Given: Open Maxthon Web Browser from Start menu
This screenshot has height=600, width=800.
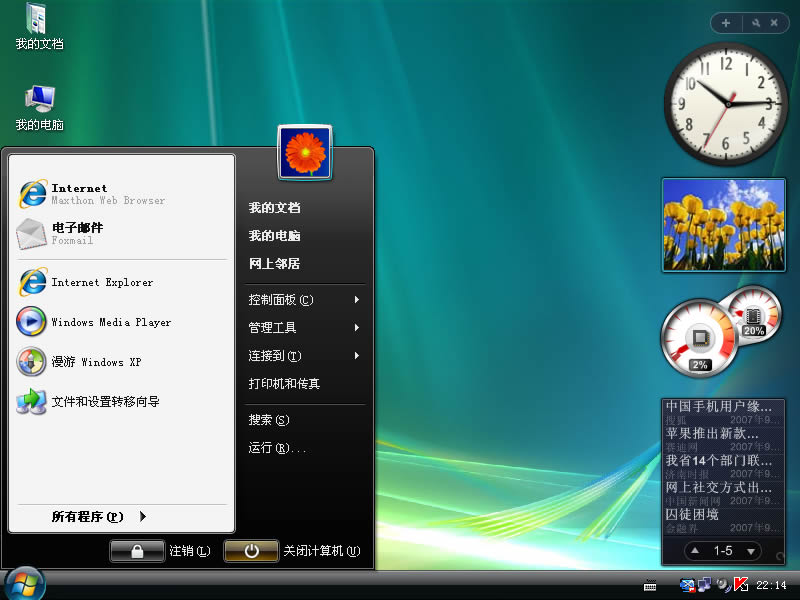Looking at the screenshot, I should click(x=79, y=193).
